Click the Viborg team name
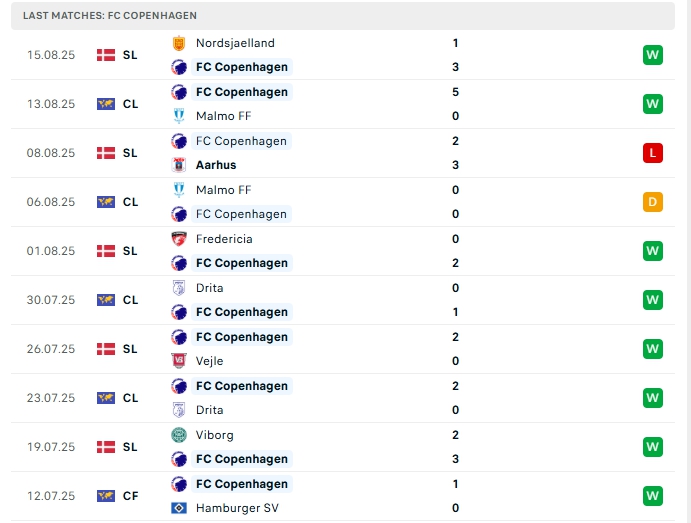This screenshot has width=691, height=523. tap(215, 435)
